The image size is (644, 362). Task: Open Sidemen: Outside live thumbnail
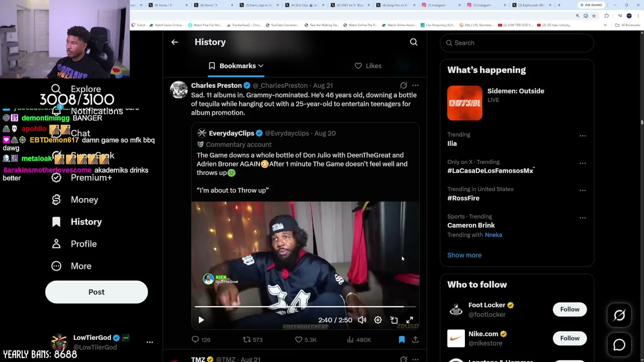464,103
